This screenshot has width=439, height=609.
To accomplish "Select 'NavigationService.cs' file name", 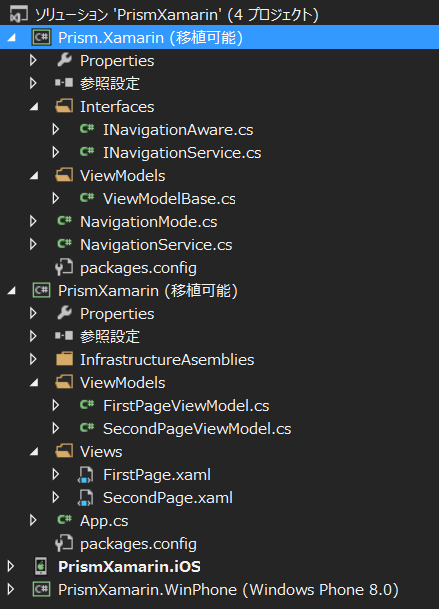I will click(156, 245).
